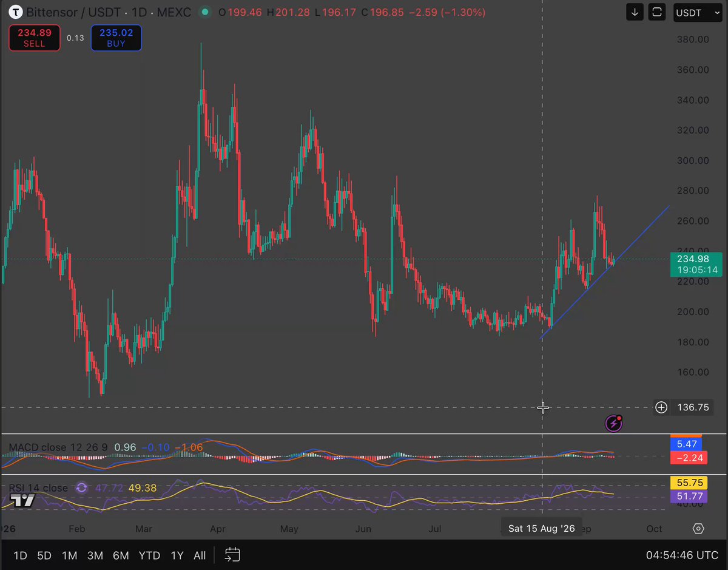Click the TradingView logo
The image size is (728, 570).
click(23, 500)
